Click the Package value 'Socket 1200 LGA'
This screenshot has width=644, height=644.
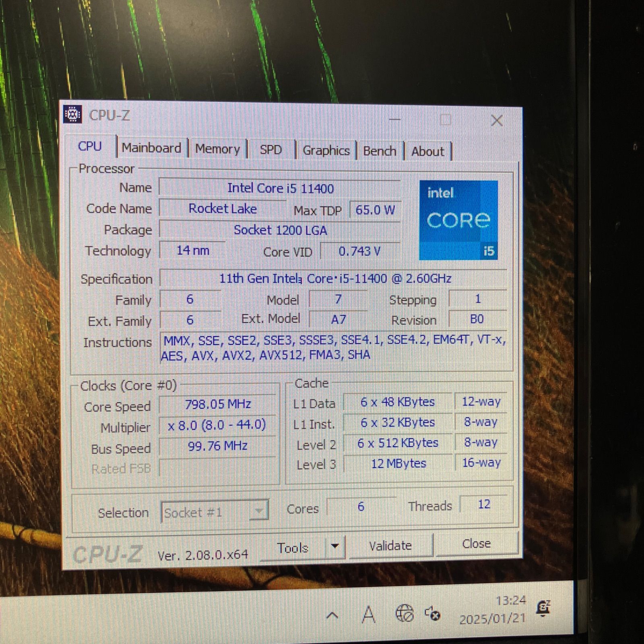pos(280,230)
